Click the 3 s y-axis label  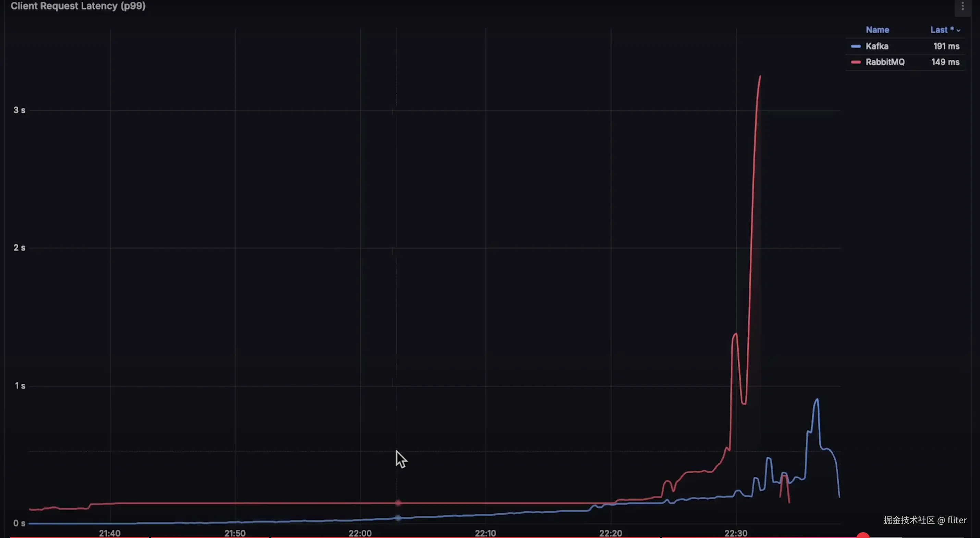(20, 110)
